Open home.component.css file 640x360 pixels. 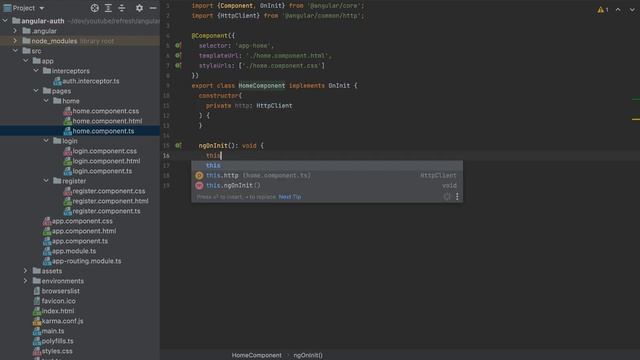pos(105,111)
